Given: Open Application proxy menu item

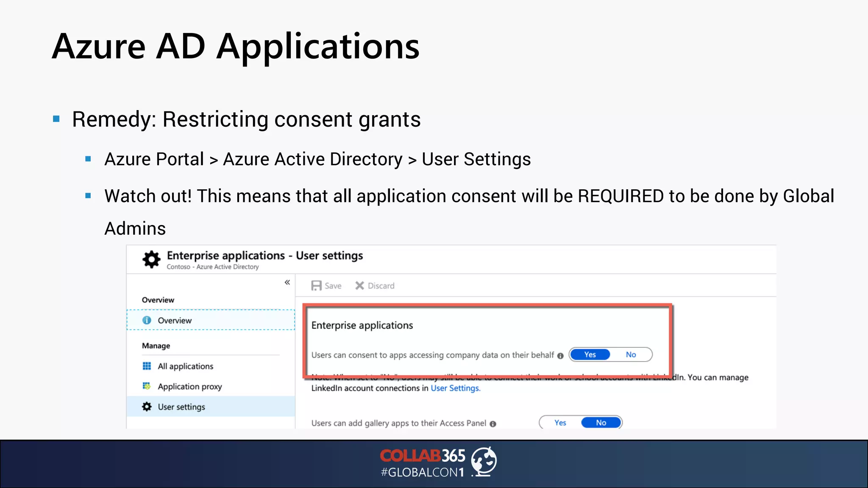Looking at the screenshot, I should point(211,386).
